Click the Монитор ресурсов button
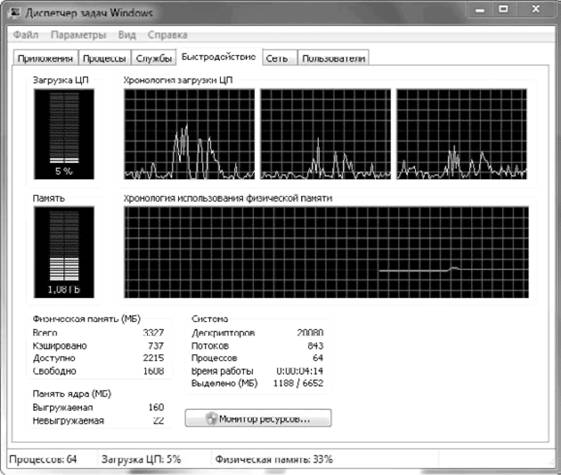 (258, 418)
